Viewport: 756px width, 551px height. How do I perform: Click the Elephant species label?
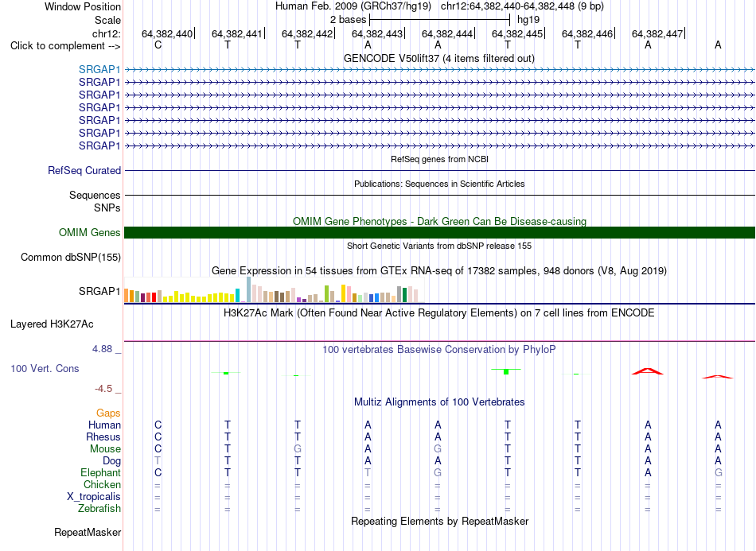(100, 472)
